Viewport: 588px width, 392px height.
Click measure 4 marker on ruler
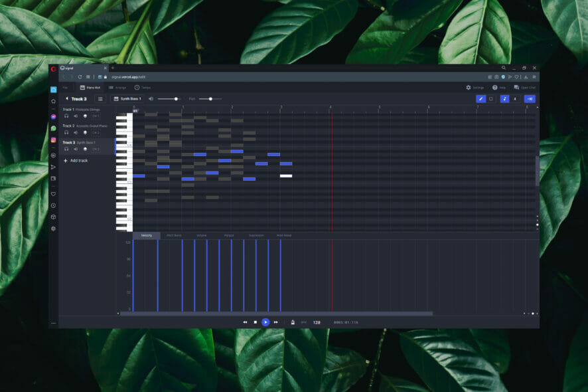click(x=331, y=108)
